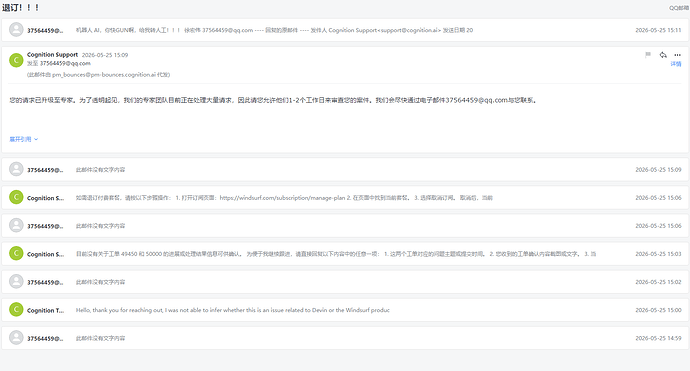Click the 2026-05-25 15:00 timestamp
This screenshot has width=690, height=371.
click(x=658, y=310)
